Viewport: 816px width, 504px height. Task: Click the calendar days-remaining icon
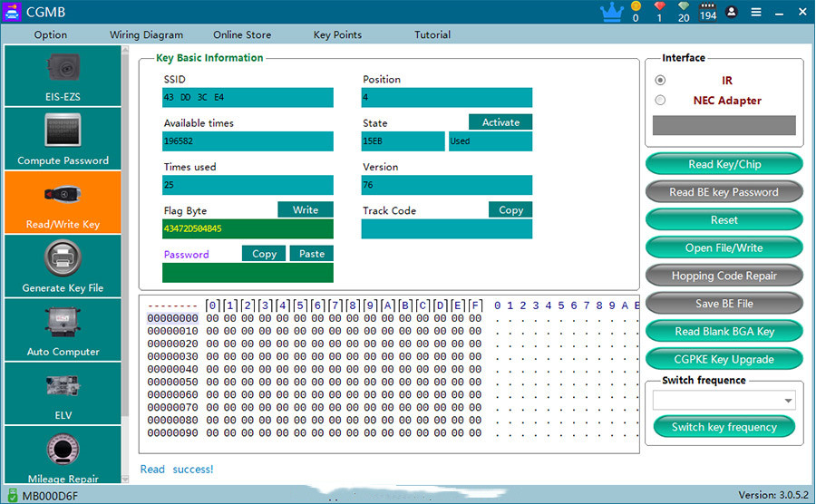point(708,12)
